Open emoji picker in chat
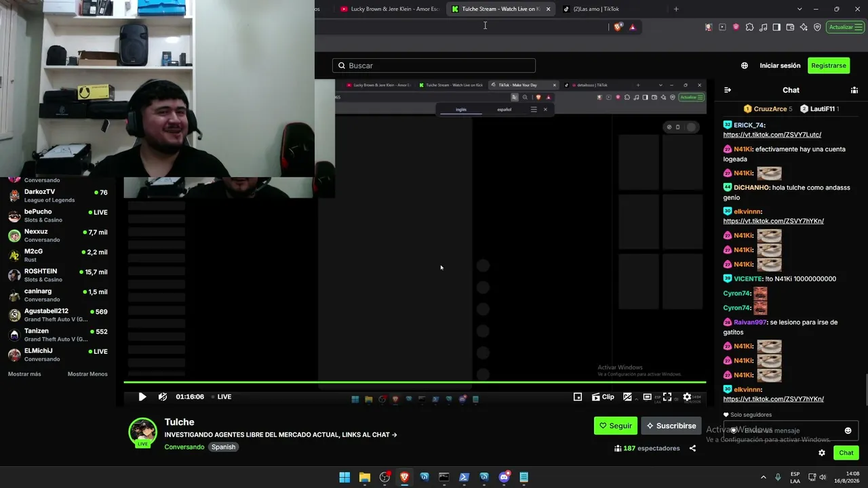 (848, 430)
